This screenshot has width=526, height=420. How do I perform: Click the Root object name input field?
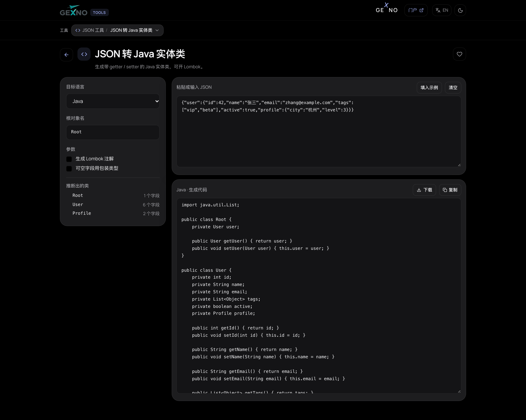pos(113,132)
